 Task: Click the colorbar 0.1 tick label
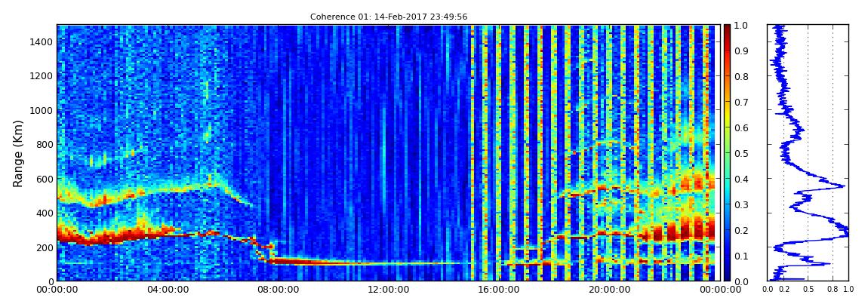click(x=741, y=256)
